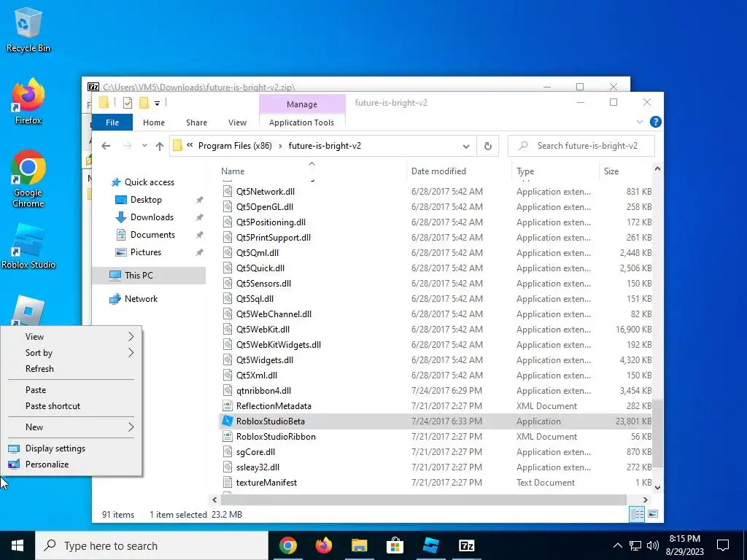Open File Explorer from the taskbar
747x560 pixels.
pyautogui.click(x=359, y=545)
